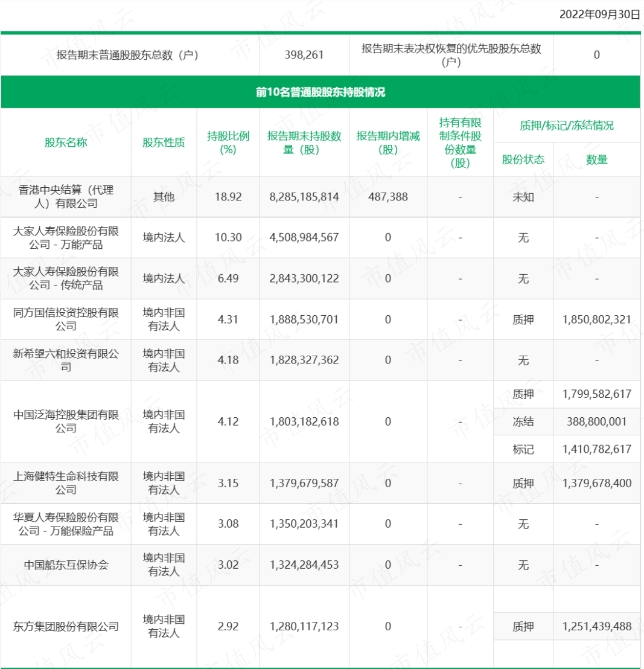This screenshot has width=644, height=669.
Task: Select the 3.15 holding percentage
Action: click(x=228, y=483)
